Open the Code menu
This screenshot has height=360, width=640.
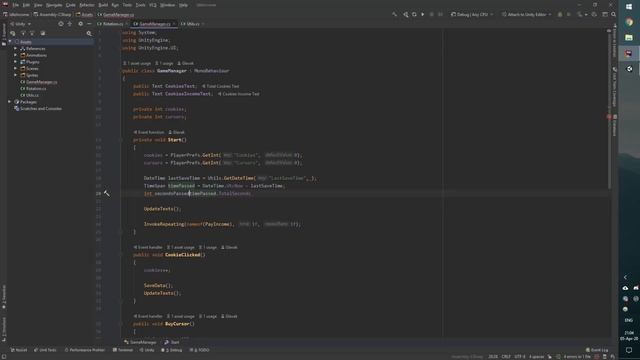pos(71,5)
